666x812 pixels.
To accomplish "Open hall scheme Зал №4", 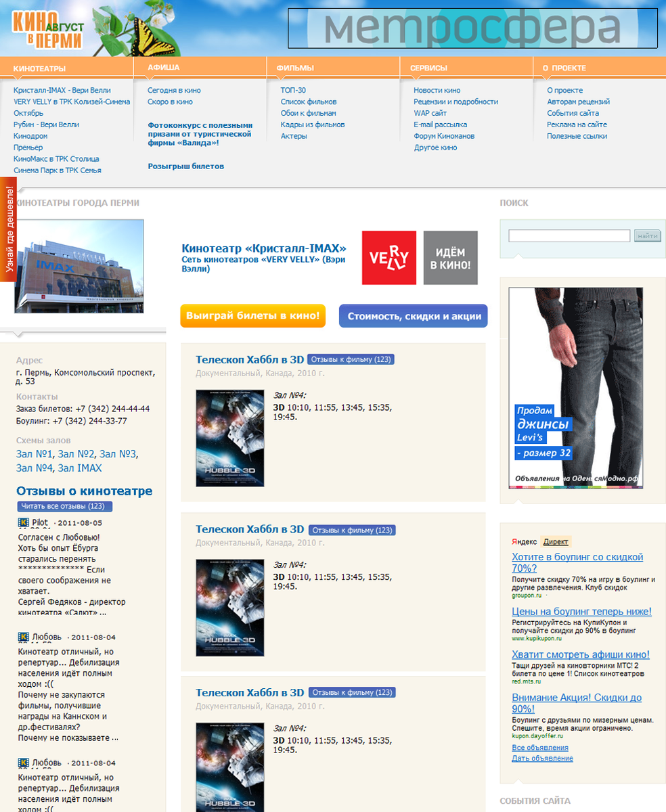I will (35, 468).
